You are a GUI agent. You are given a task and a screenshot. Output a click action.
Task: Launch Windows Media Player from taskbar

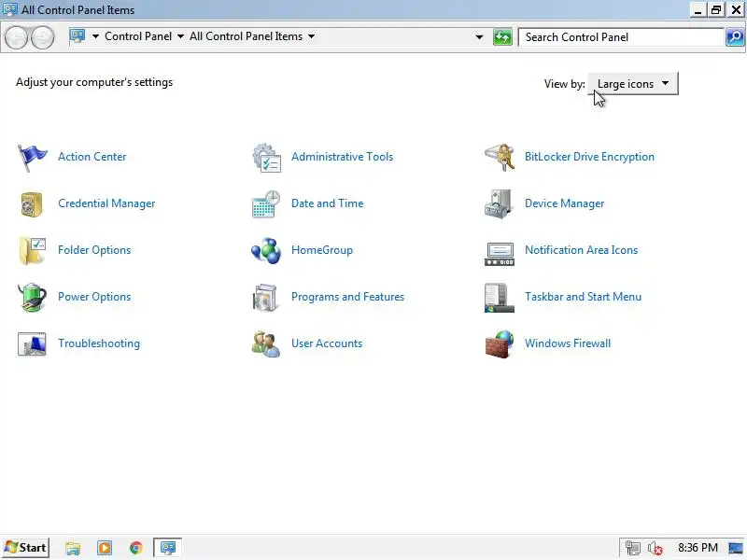click(105, 548)
